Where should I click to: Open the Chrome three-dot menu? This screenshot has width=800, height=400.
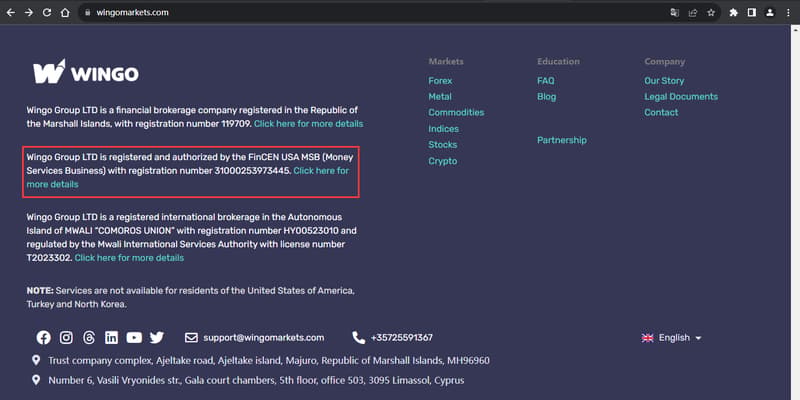pos(788,13)
